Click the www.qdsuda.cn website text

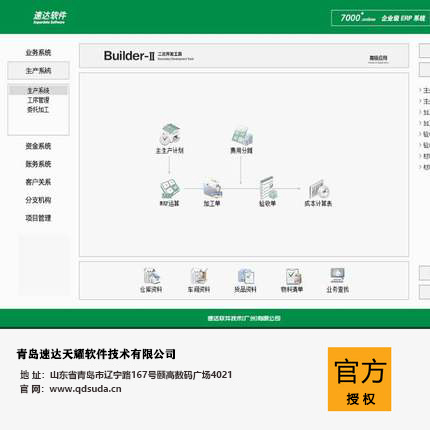coord(85,389)
